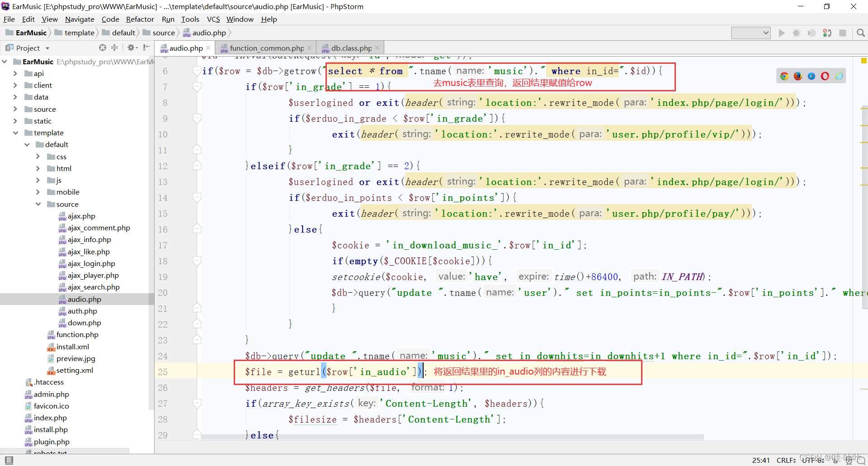Click yellow inspection indicator square
This screenshot has height=466, width=868.
864,61
